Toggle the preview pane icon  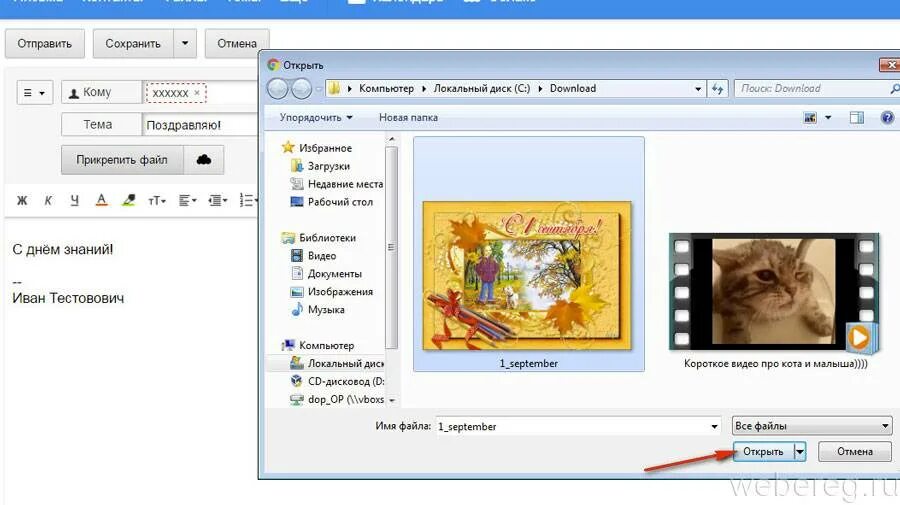[x=856, y=118]
